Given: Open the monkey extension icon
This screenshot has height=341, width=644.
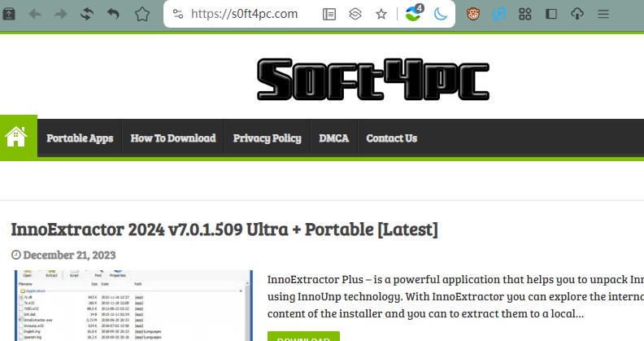Looking at the screenshot, I should [473, 15].
